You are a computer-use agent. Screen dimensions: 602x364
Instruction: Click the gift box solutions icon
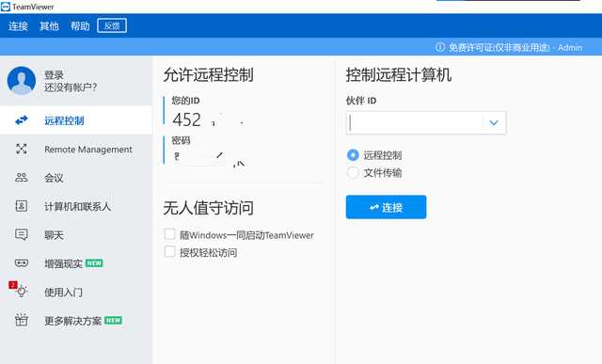point(22,320)
